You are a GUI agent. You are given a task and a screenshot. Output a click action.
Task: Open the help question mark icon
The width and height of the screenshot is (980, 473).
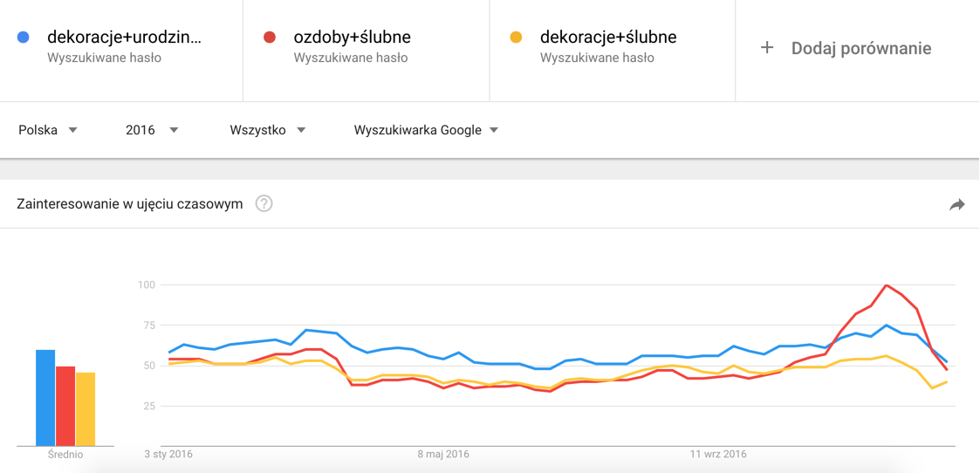point(264,204)
